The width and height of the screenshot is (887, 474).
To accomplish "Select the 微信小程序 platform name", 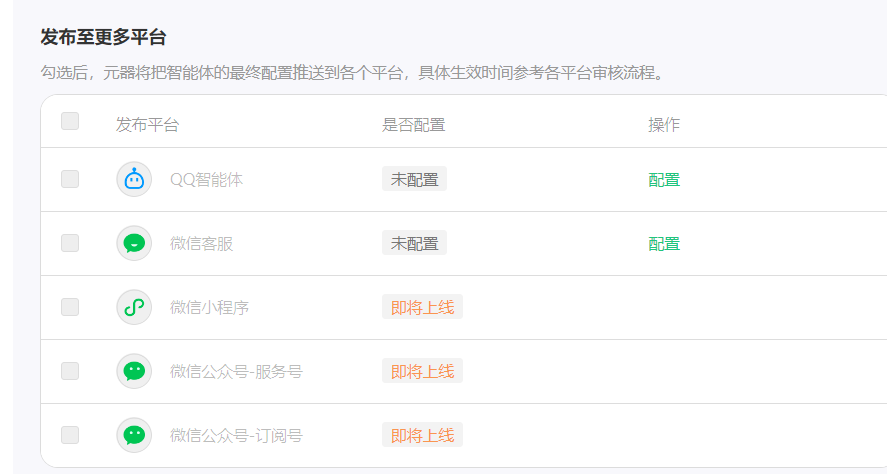I will pos(209,308).
